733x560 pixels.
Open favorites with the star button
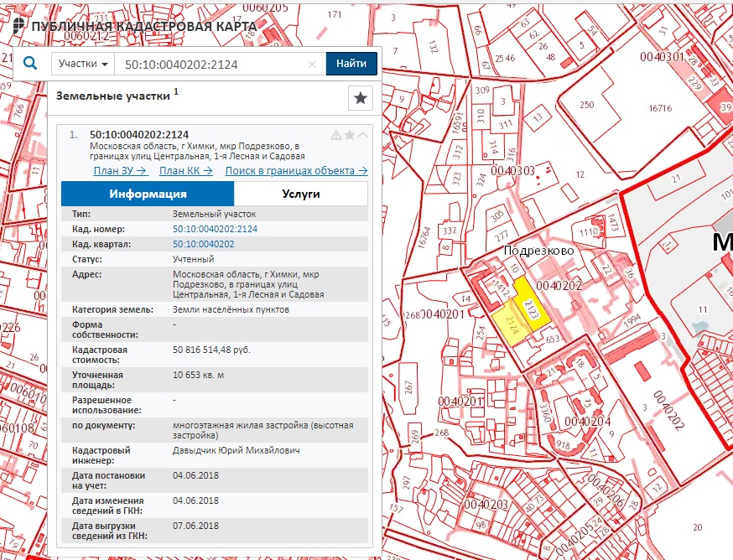(x=361, y=98)
